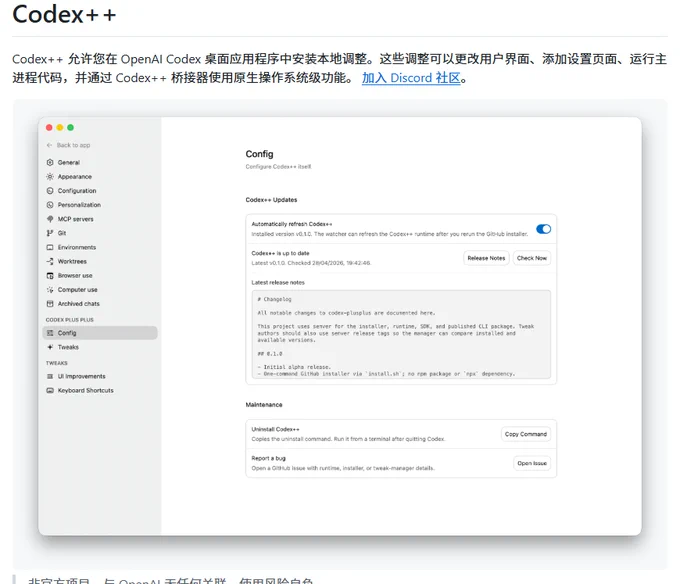680x584 pixels.
Task: Click the Open Issue button
Action: tap(532, 463)
